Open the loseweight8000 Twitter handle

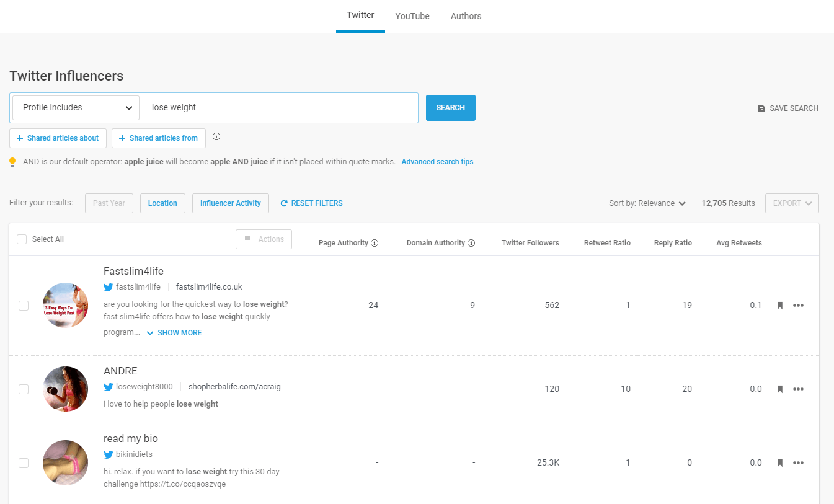click(144, 387)
